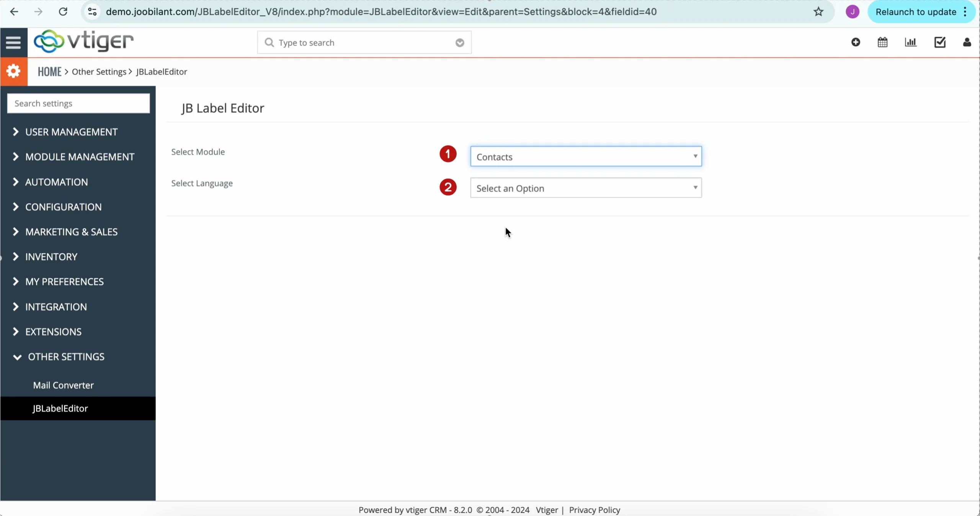Open the search filter dropdown arrow

(460, 43)
